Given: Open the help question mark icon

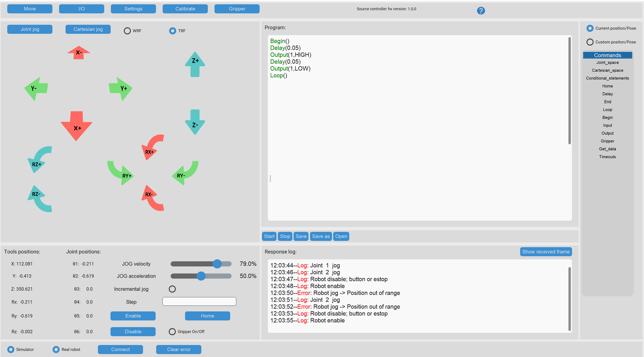Looking at the screenshot, I should tap(481, 11).
